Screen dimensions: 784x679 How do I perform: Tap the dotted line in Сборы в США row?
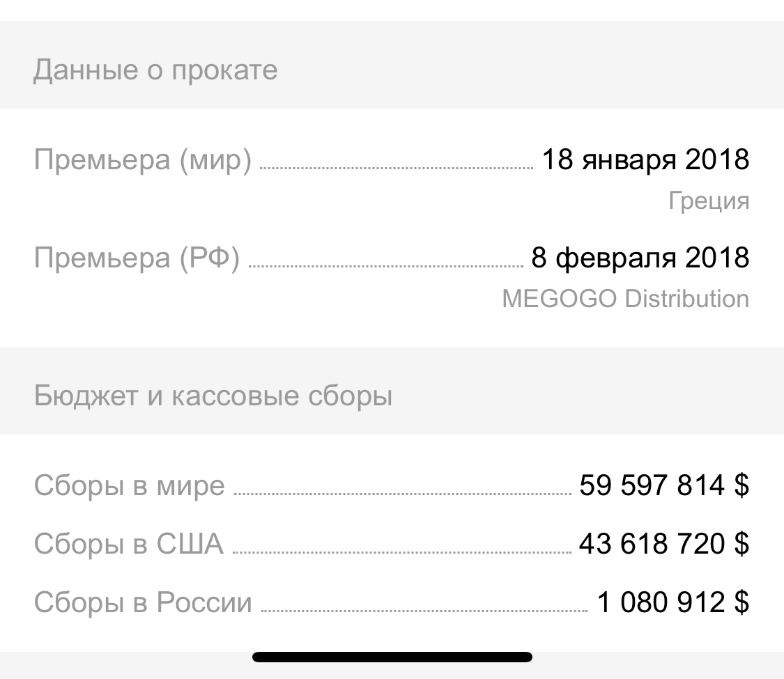[x=401, y=552]
